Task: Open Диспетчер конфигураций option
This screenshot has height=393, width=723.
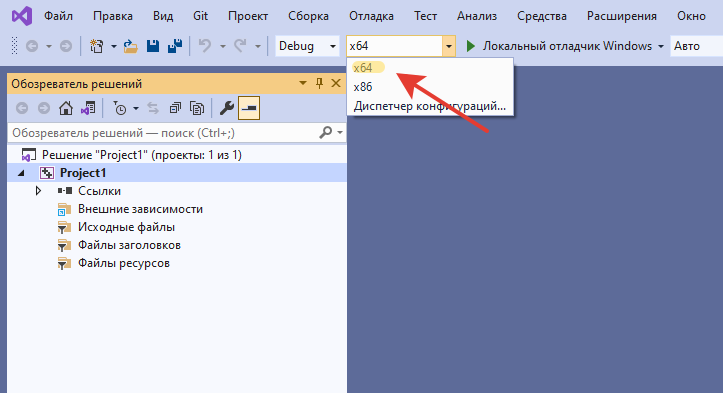Action: pos(429,106)
